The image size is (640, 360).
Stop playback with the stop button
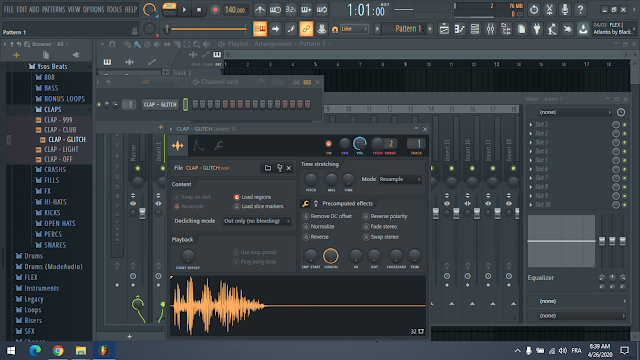click(x=199, y=10)
